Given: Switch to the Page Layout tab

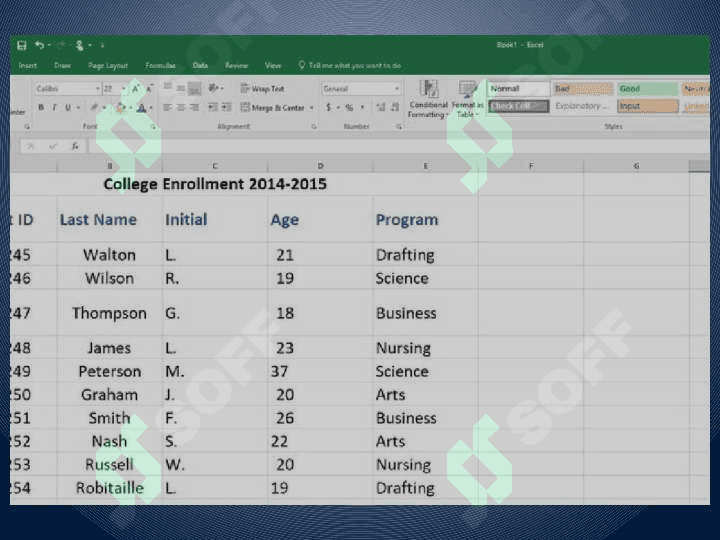Looking at the screenshot, I should pos(107,66).
